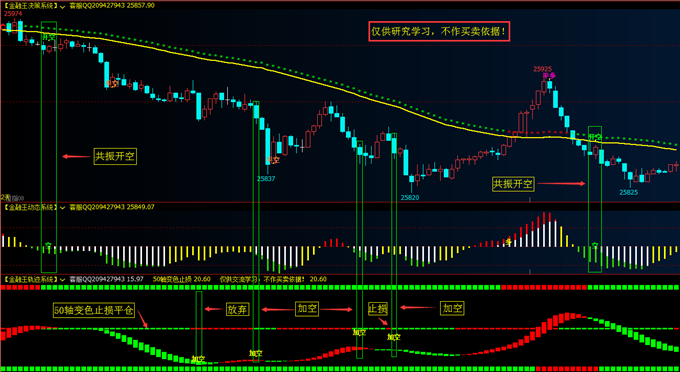The image size is (680, 372).
Task: Select the 50轴变色止损平仓 annotation label
Action: tap(94, 310)
